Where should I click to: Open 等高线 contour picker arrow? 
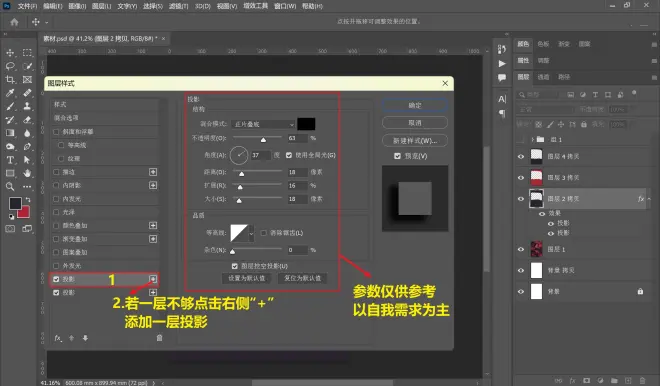point(251,233)
